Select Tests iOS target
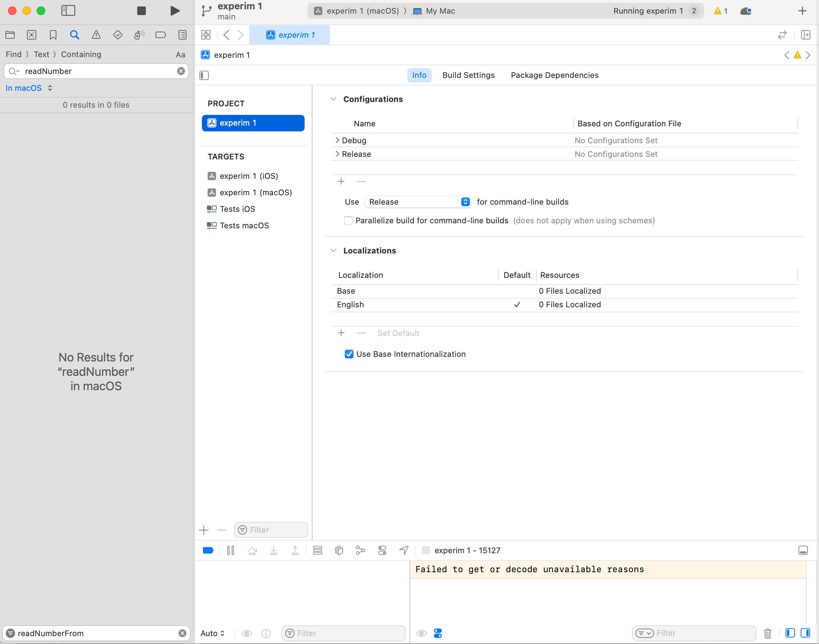This screenshot has width=819, height=644. point(231,209)
